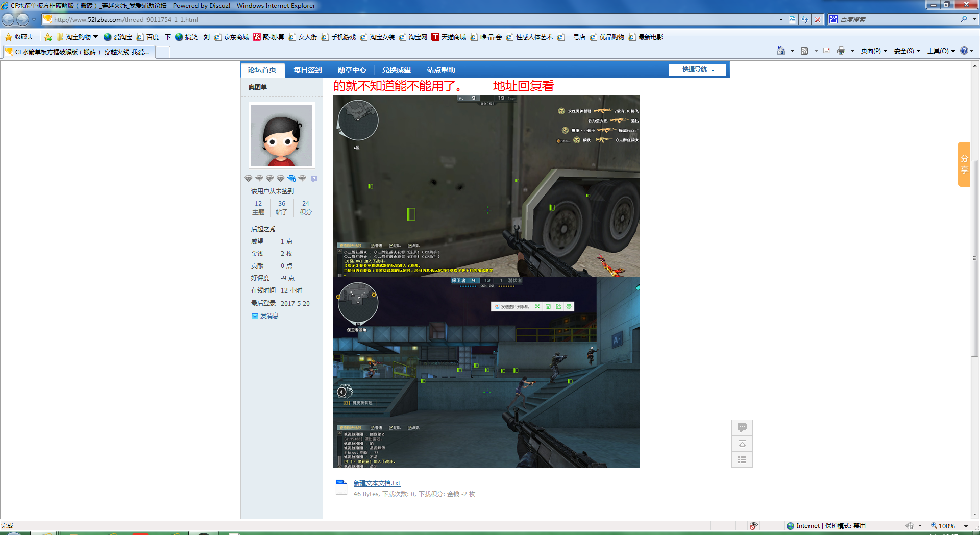The height and width of the screenshot is (535, 980).
Task: Open the 站点帮助 site help tab
Action: (x=441, y=70)
